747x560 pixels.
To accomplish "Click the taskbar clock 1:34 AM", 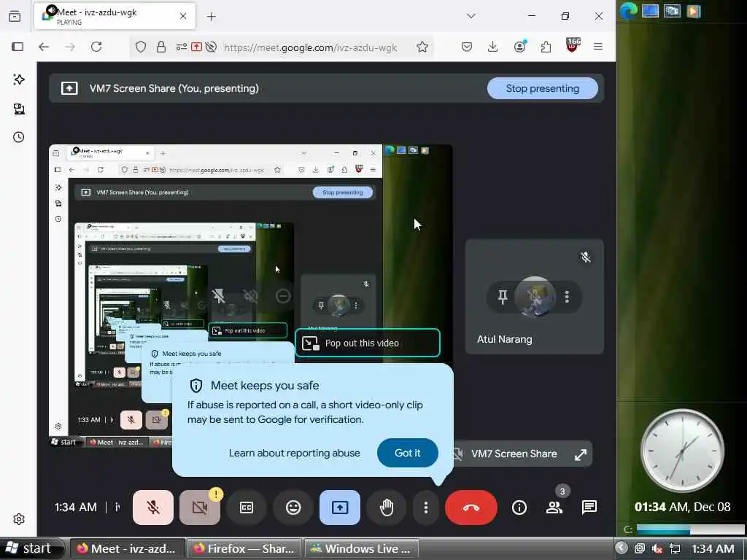I will pyautogui.click(x=713, y=548).
